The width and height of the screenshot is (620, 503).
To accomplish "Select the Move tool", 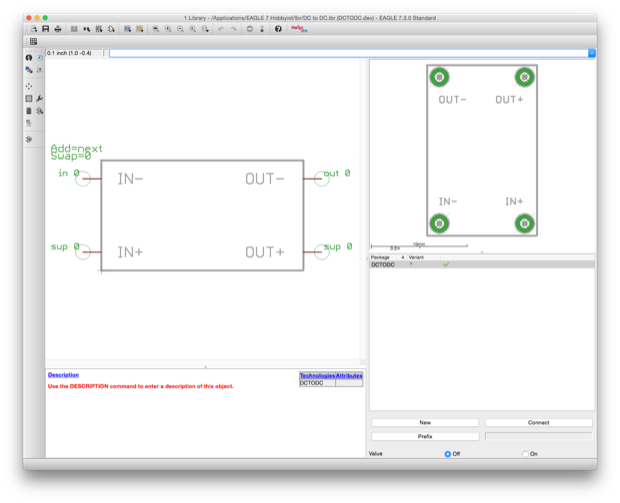I will click(29, 86).
